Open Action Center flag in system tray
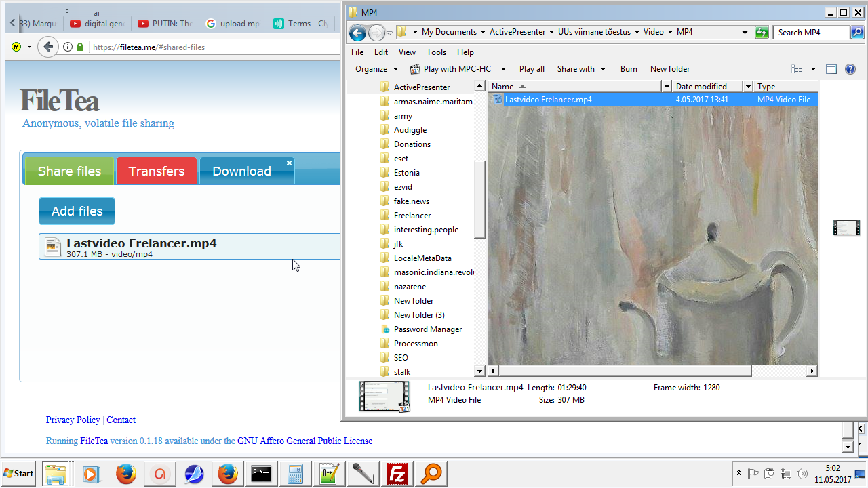 coord(753,474)
